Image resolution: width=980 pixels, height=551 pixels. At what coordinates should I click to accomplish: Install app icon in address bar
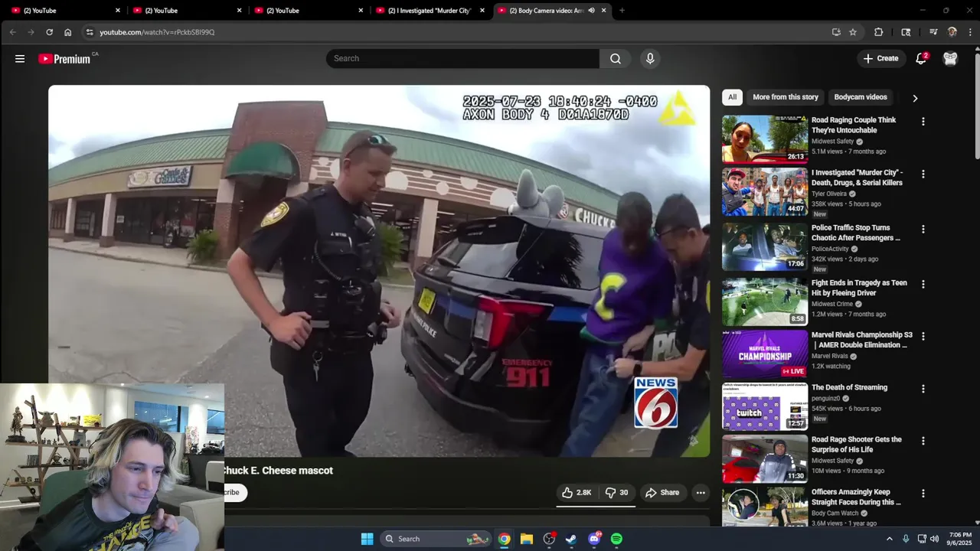click(836, 32)
